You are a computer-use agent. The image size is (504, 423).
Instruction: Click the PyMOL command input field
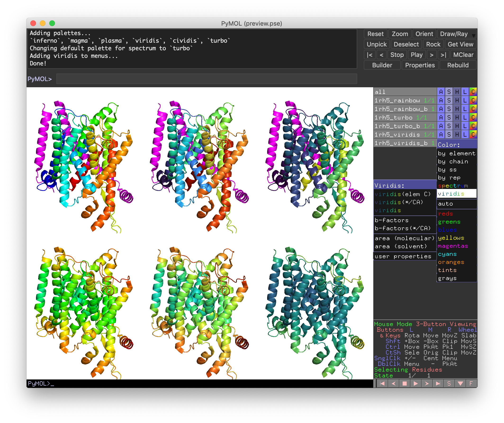click(206, 79)
